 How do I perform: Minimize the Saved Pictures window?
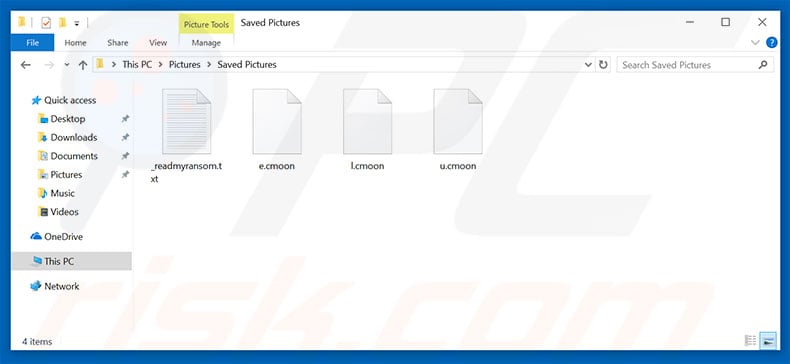click(x=690, y=22)
